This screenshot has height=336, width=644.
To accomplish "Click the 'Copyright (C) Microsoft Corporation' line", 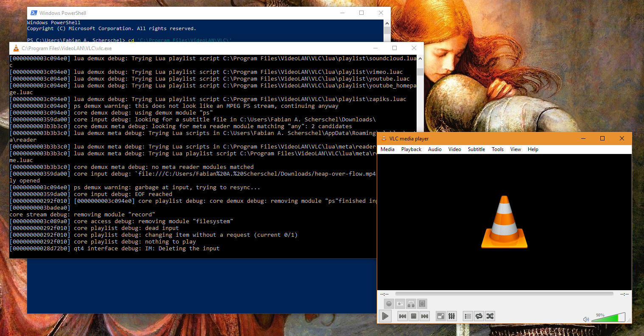I will 112,28.
